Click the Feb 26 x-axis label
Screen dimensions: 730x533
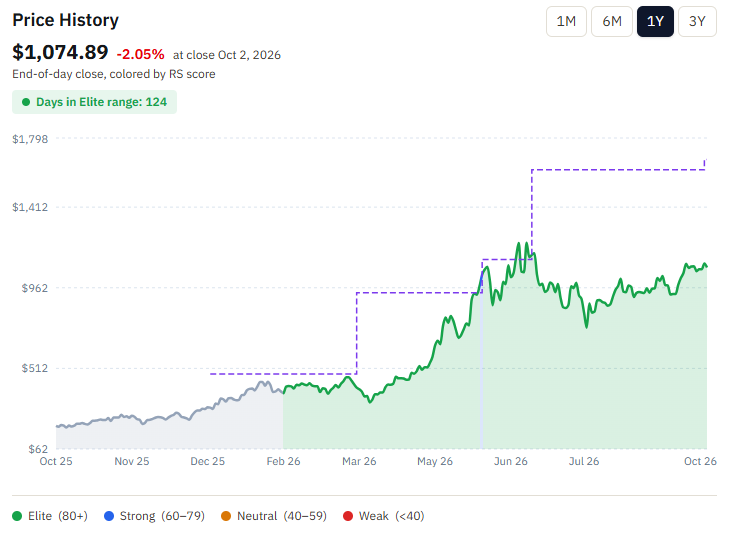[283, 461]
